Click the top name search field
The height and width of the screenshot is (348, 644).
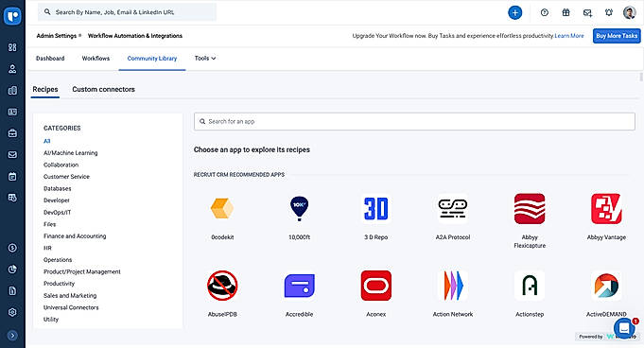click(x=128, y=12)
